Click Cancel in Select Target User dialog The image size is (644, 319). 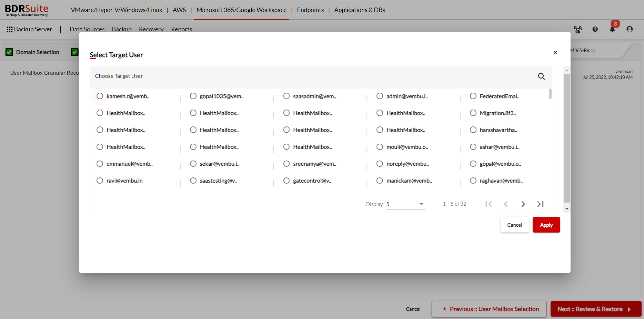pyautogui.click(x=514, y=225)
